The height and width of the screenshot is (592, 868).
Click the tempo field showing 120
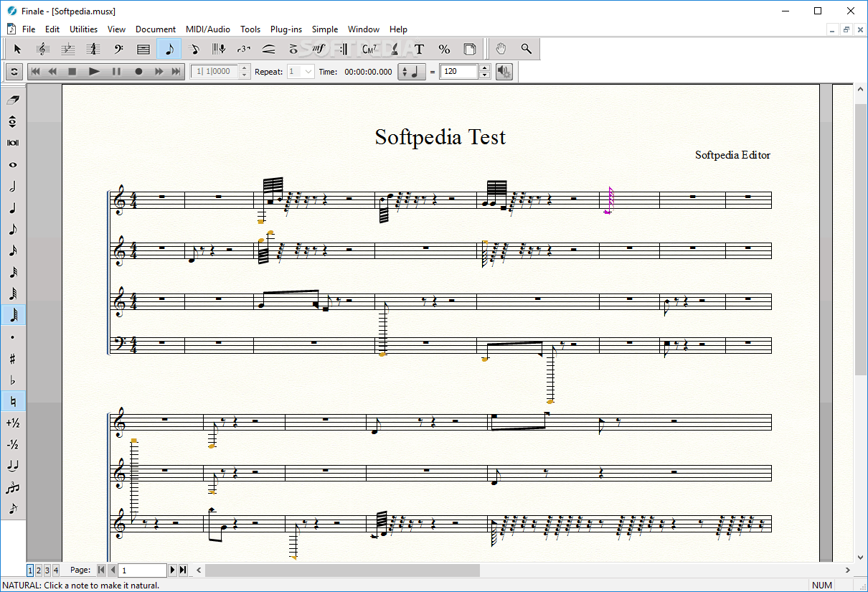(459, 71)
